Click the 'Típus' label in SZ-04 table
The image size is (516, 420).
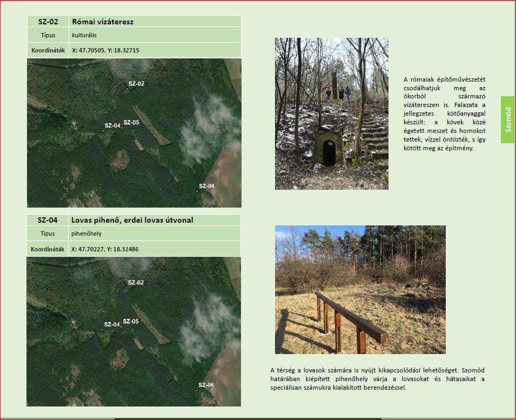[x=48, y=234]
